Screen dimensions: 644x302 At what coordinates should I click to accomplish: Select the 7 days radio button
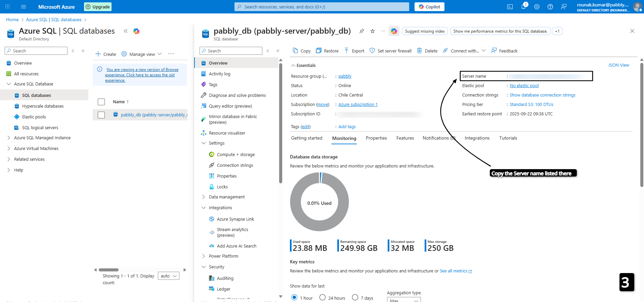point(355,298)
